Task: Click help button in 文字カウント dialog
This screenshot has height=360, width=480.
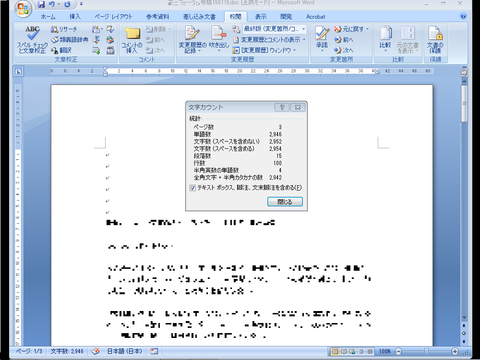Action: pyautogui.click(x=282, y=107)
